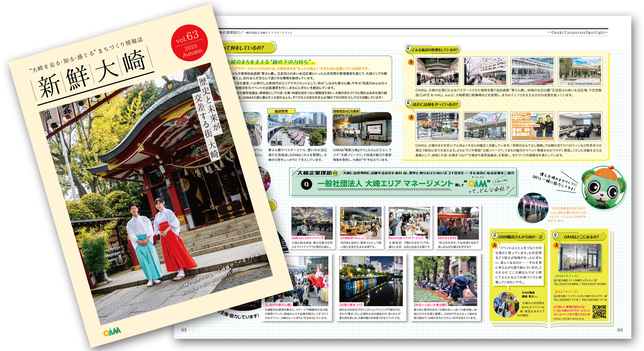This screenshot has height=351, width=644.
Task: Click the OAM logo on the cover bottom
Action: (112, 331)
